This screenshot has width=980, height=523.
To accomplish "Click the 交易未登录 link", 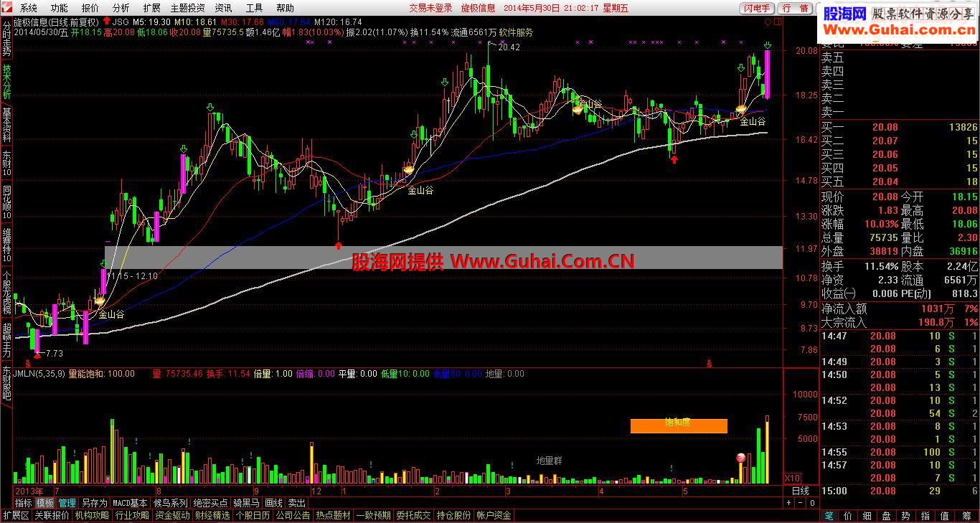I will [x=431, y=8].
